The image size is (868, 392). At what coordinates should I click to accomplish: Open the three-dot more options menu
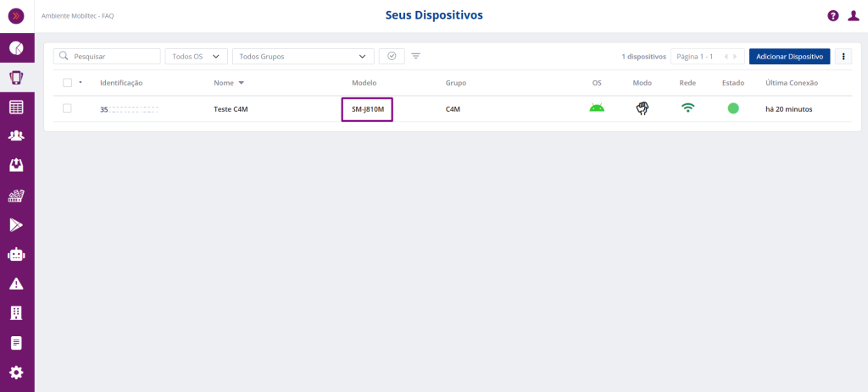coord(843,57)
